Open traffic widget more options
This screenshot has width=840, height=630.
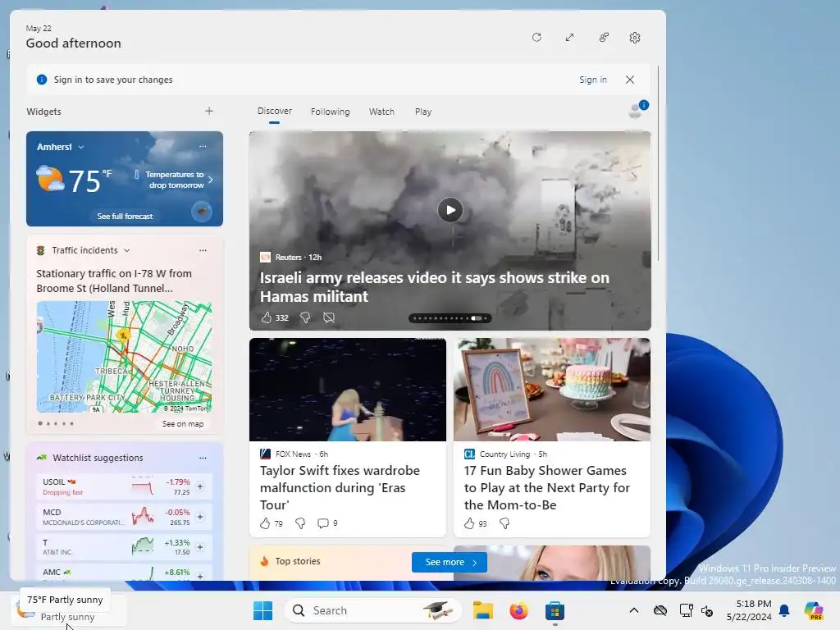(203, 250)
